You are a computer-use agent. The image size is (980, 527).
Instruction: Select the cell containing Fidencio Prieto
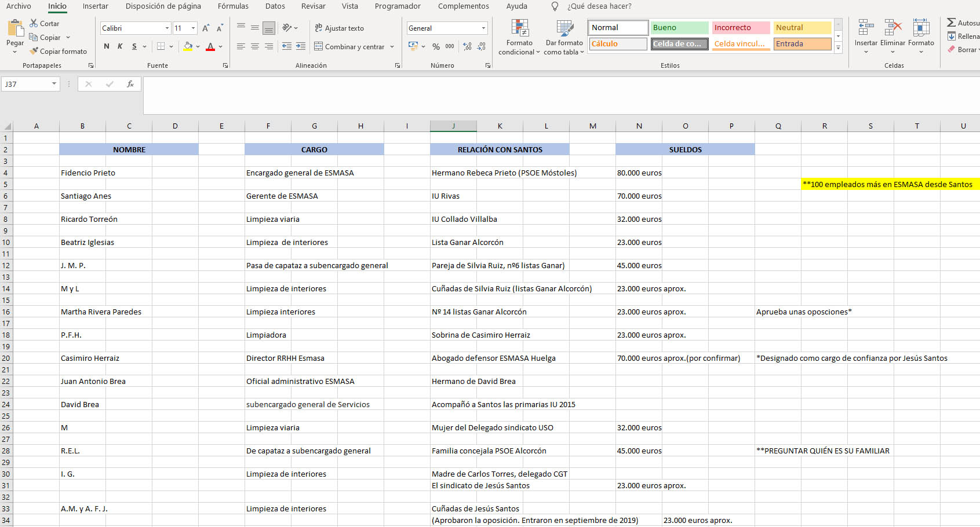point(88,173)
